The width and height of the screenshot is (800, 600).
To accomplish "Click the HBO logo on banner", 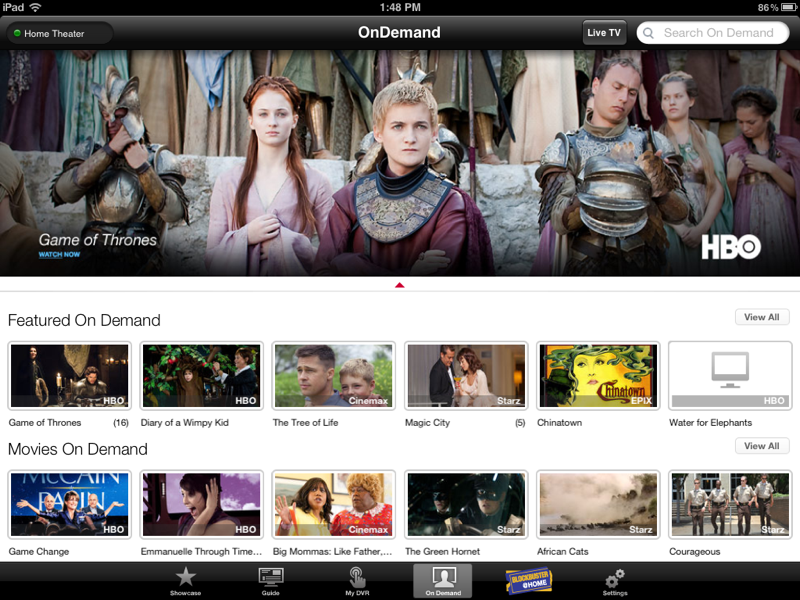I will 731,248.
